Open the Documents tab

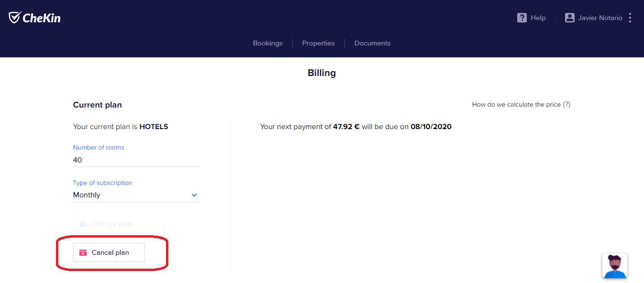point(372,43)
